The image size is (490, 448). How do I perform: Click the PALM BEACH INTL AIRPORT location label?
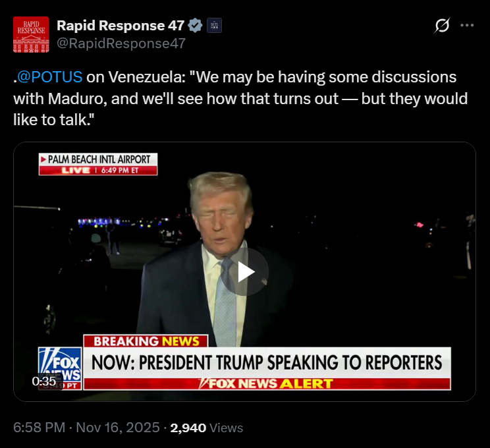coord(98,159)
